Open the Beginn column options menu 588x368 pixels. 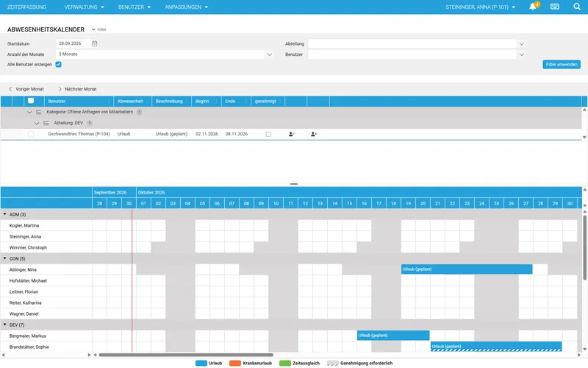(216, 102)
